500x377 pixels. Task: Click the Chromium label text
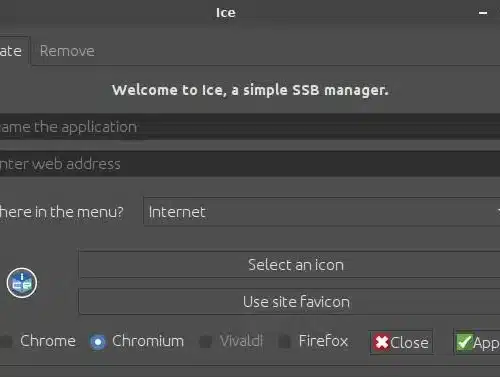[x=148, y=341]
